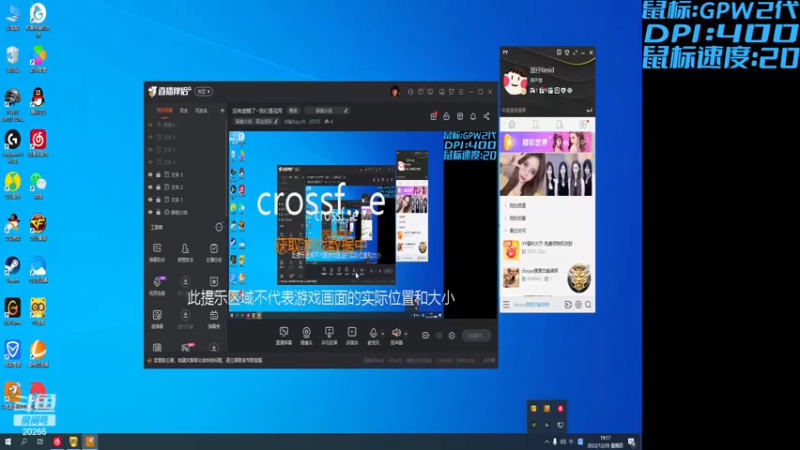Open the WeChat desktop shortcut
Screen dimensions: 800x450
pos(38,185)
